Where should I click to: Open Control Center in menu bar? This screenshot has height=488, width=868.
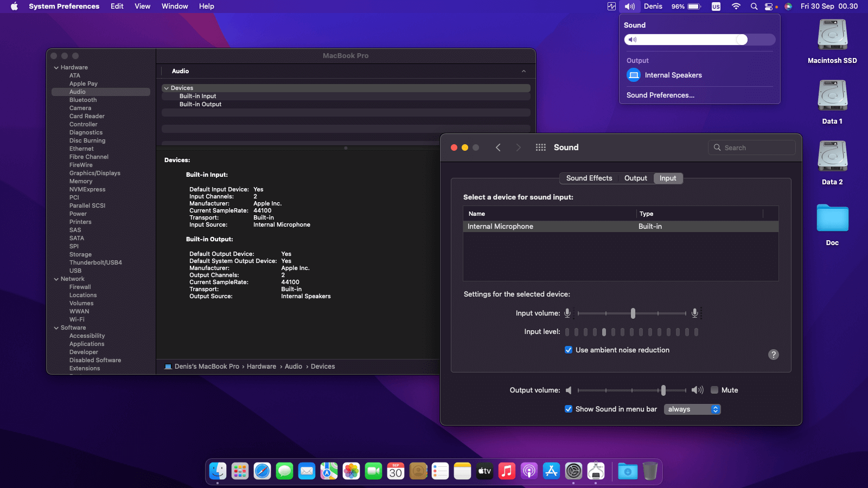[769, 7]
